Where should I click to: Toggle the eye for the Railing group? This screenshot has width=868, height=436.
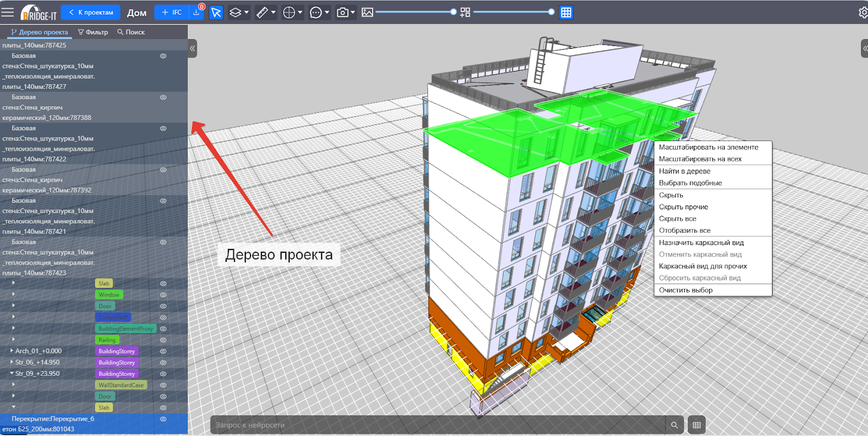point(163,340)
